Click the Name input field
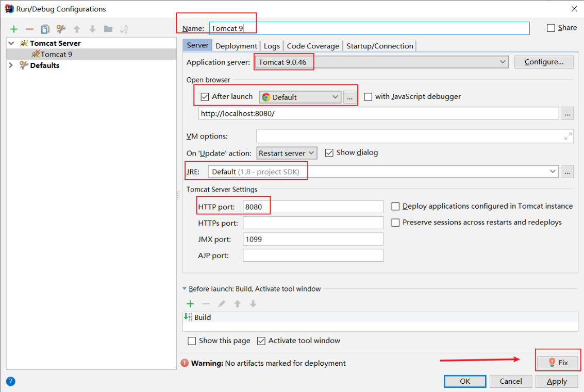Viewport: 584px width, 392px height. [x=369, y=28]
